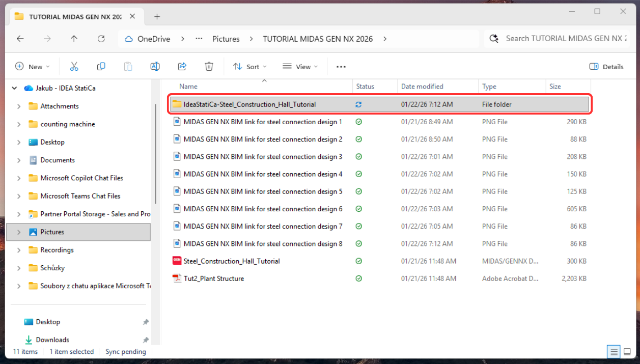Click the Copy icon in toolbar
This screenshot has width=640, height=364.
(x=101, y=67)
